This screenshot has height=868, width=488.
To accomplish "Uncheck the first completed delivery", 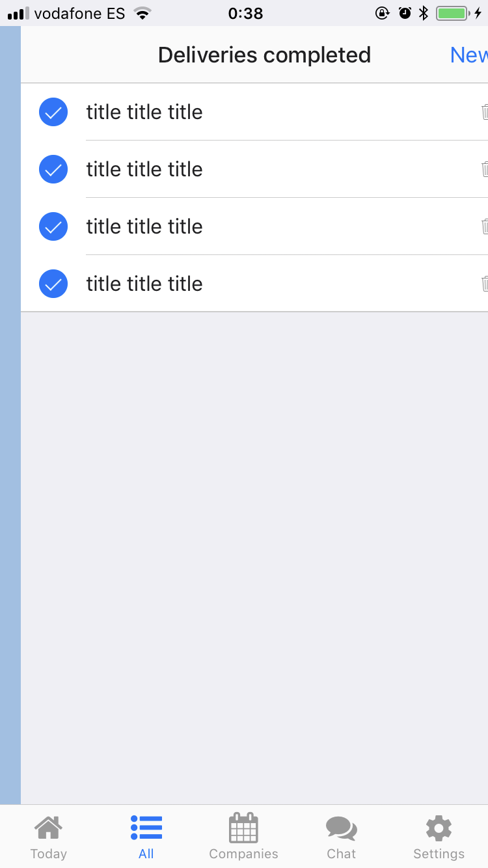I will pyautogui.click(x=53, y=112).
